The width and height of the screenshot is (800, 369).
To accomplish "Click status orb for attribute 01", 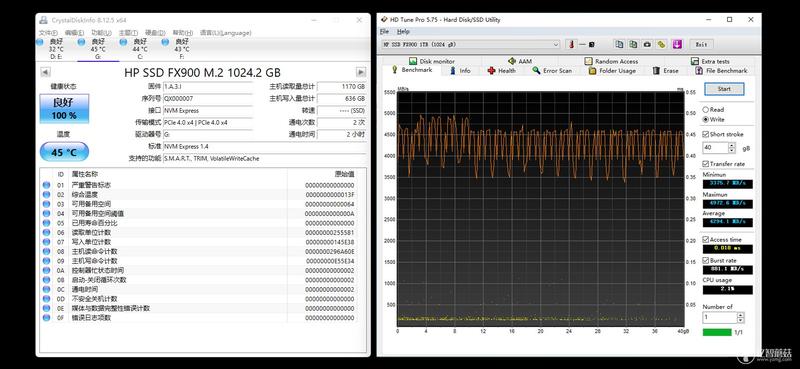I will [46, 185].
